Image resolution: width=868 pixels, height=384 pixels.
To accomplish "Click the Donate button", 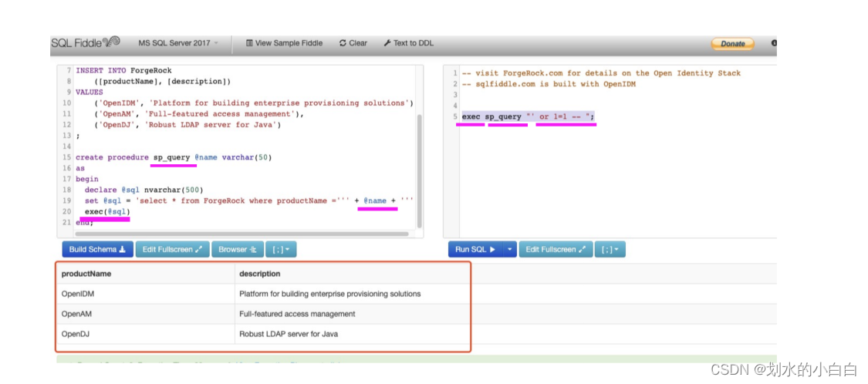I will (x=732, y=44).
